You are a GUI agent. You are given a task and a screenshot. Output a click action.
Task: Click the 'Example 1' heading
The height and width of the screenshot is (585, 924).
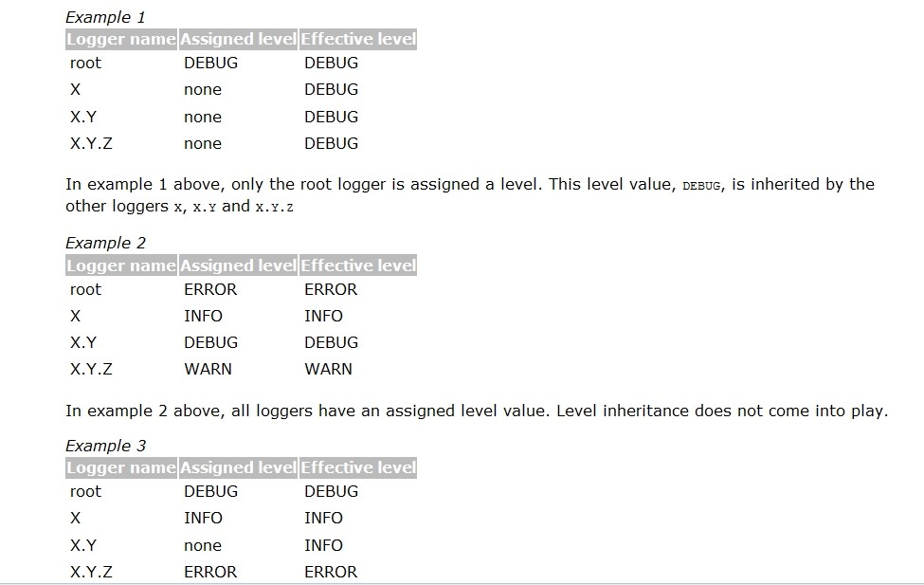pos(105,17)
